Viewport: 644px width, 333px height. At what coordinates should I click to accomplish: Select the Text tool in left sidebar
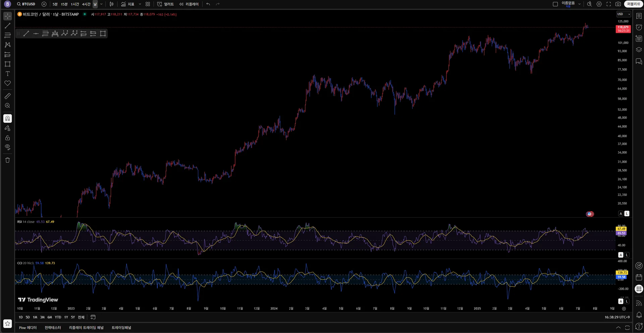pyautogui.click(x=7, y=74)
